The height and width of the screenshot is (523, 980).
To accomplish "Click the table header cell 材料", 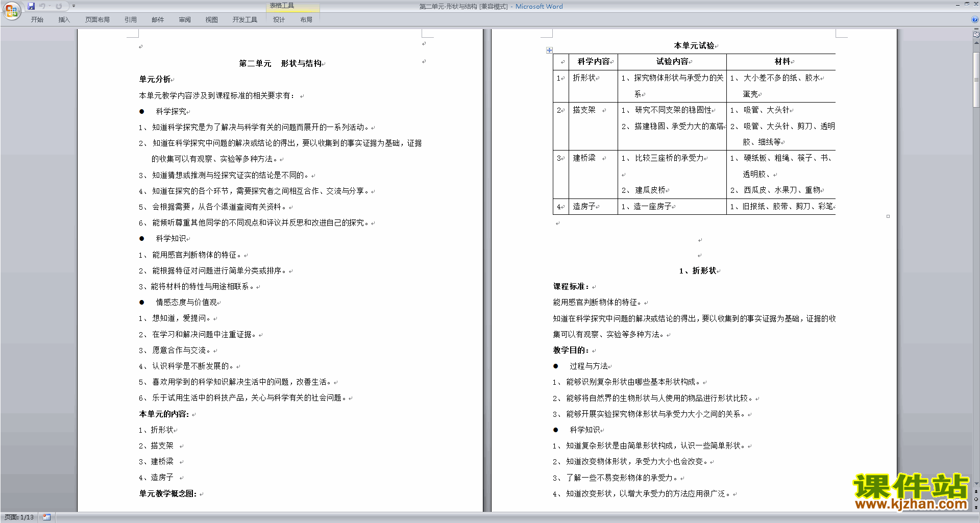I will tap(782, 61).
